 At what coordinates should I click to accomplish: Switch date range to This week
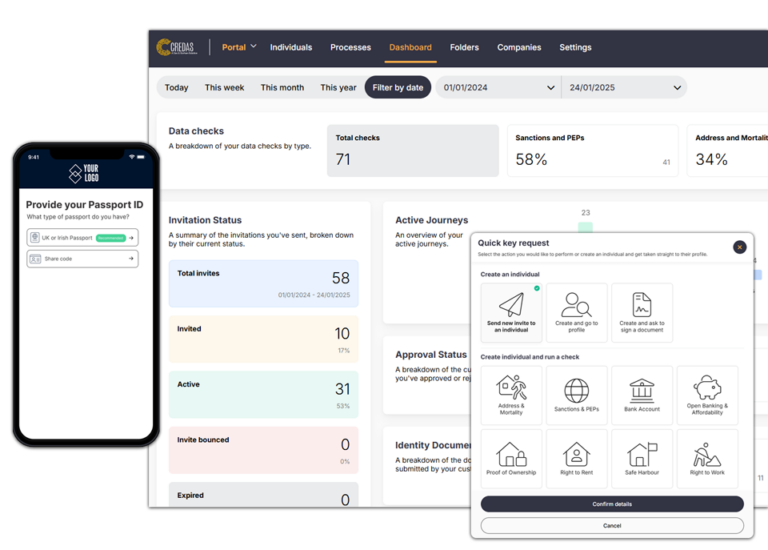pos(224,88)
